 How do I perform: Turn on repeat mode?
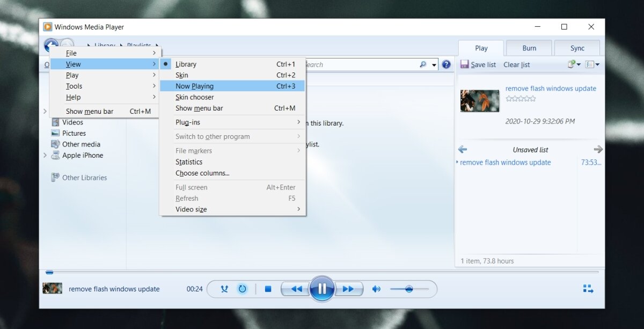pyautogui.click(x=243, y=289)
